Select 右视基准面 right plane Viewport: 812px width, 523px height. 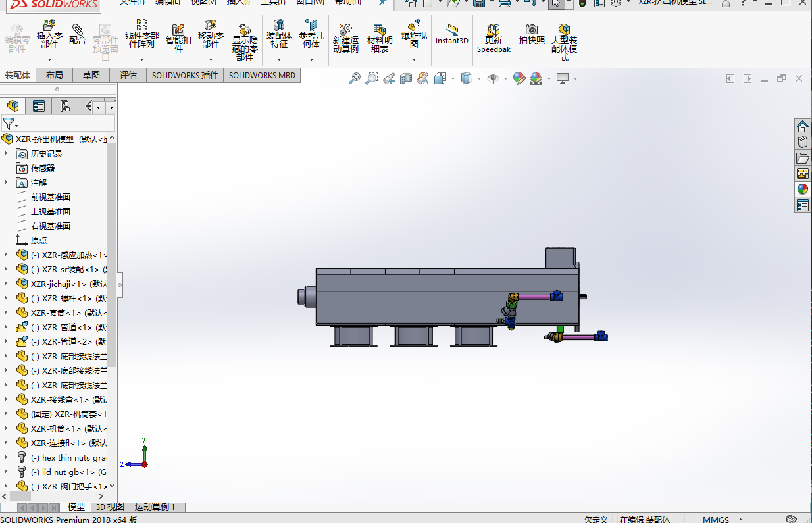[x=51, y=226]
